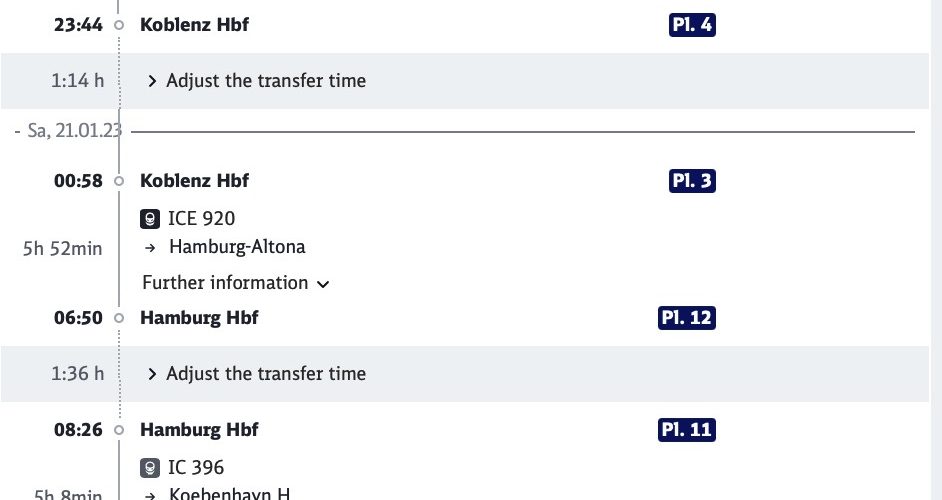Open Koblenz Hbf arrival stop at 23:44
This screenshot has width=942, height=500.
point(194,25)
